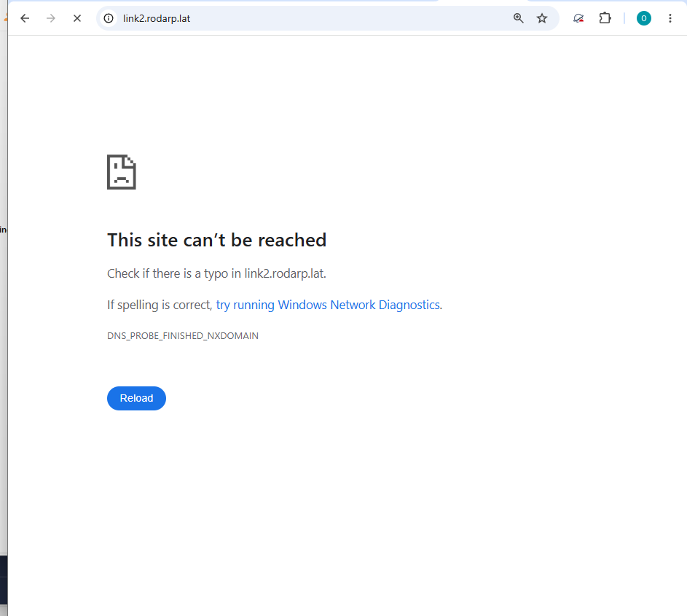Select the active tab strip at top
This screenshot has width=687, height=616.
click(x=482, y=1)
